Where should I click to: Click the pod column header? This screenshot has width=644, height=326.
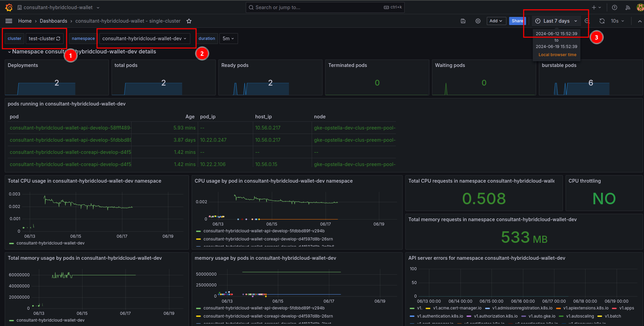point(14,117)
